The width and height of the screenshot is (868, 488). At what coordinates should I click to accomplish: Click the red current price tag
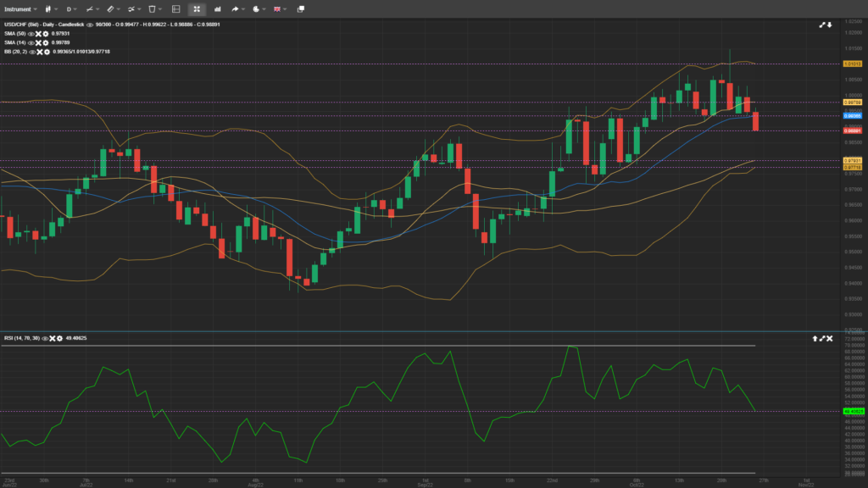pos(853,130)
